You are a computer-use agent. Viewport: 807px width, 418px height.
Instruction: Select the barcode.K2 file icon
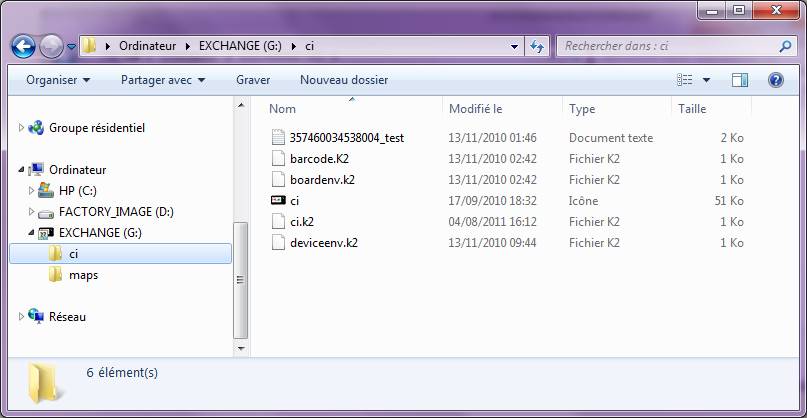278,159
